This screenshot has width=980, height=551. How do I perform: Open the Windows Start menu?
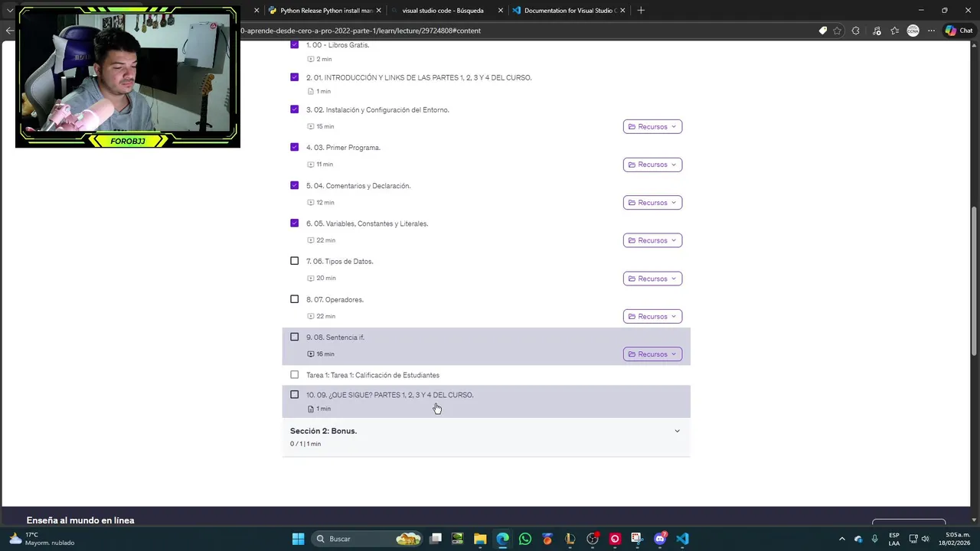298,539
